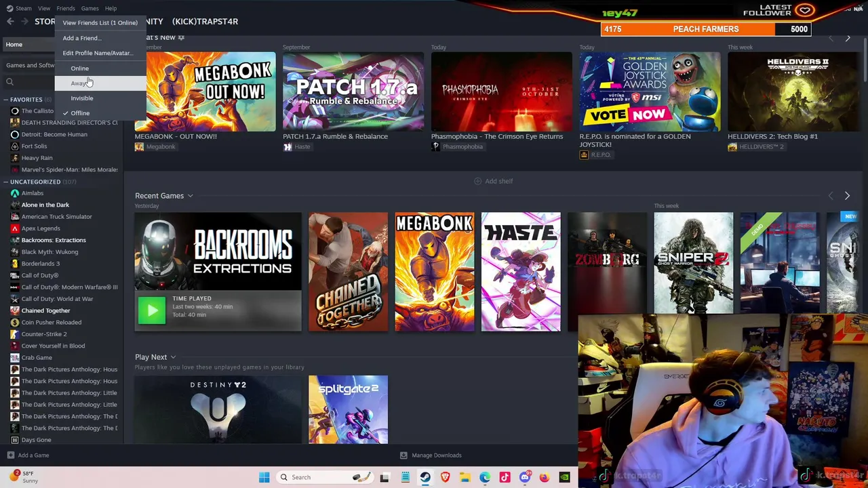Open Firefox from the taskbar
This screenshot has width=868, height=488.
click(545, 477)
